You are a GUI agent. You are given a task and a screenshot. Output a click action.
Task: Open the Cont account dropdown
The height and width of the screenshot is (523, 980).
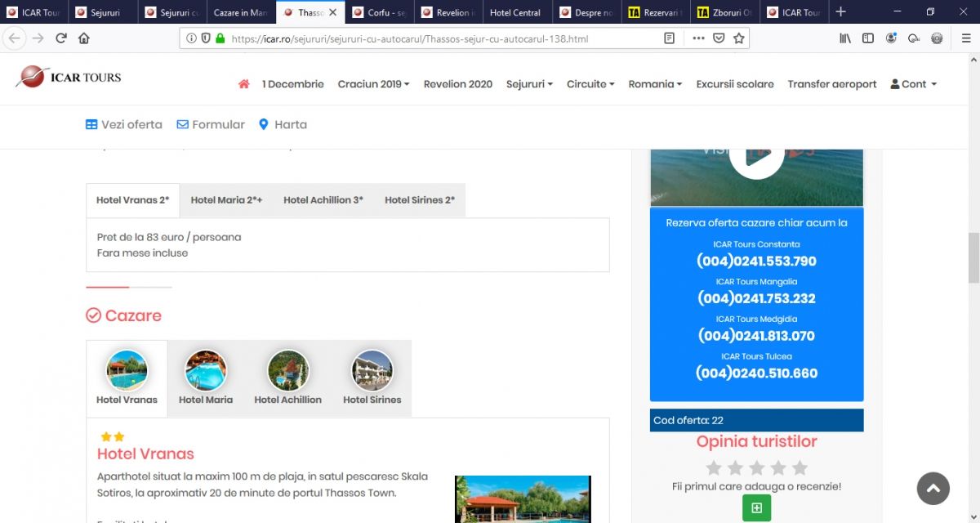[x=913, y=84]
